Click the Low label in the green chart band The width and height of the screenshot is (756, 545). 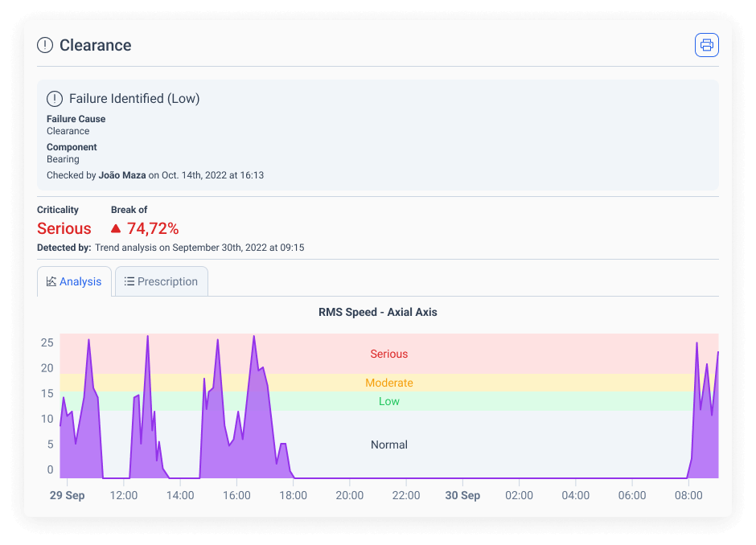(x=389, y=401)
